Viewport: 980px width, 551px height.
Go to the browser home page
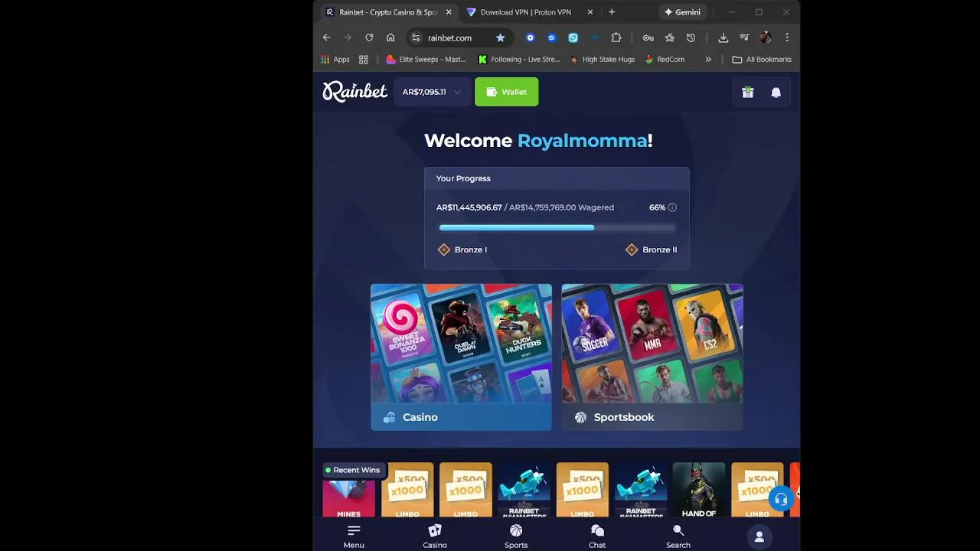390,37
